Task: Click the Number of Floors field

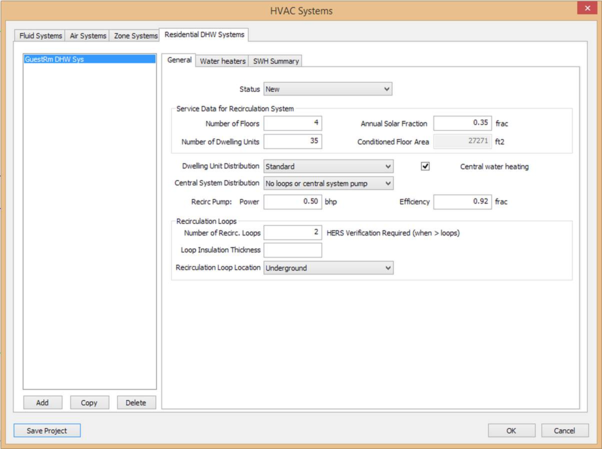Action: (x=292, y=124)
